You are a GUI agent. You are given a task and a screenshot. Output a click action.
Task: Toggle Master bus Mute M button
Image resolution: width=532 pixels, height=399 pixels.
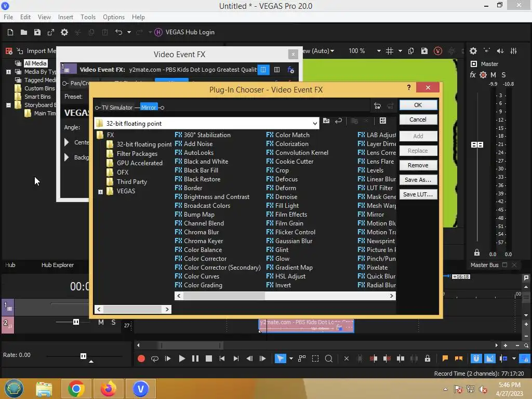494,75
